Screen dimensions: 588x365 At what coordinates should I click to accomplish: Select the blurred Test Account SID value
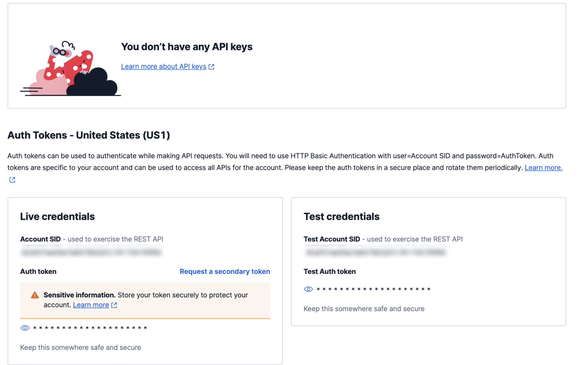click(x=375, y=252)
